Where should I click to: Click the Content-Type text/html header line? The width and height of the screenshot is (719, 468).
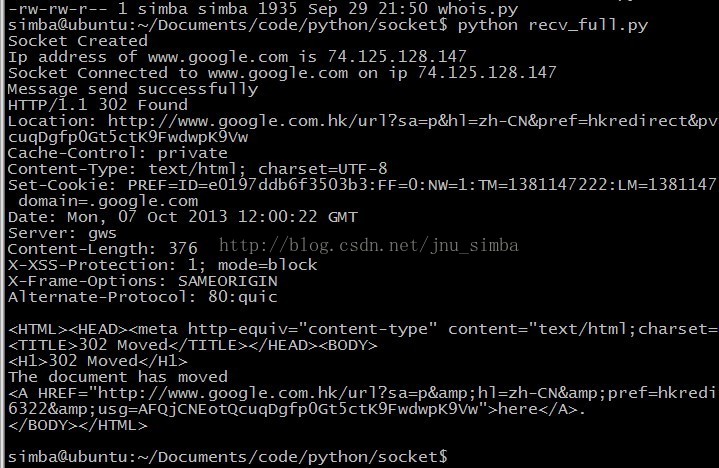(x=198, y=169)
